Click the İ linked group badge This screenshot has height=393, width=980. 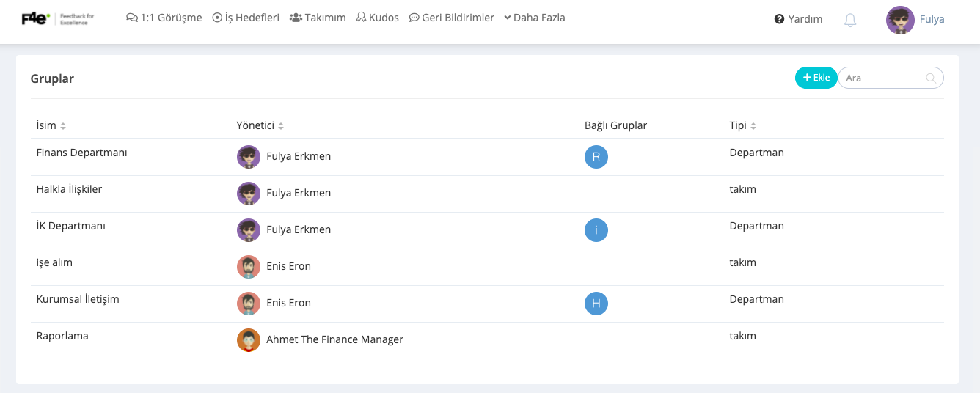(x=596, y=230)
